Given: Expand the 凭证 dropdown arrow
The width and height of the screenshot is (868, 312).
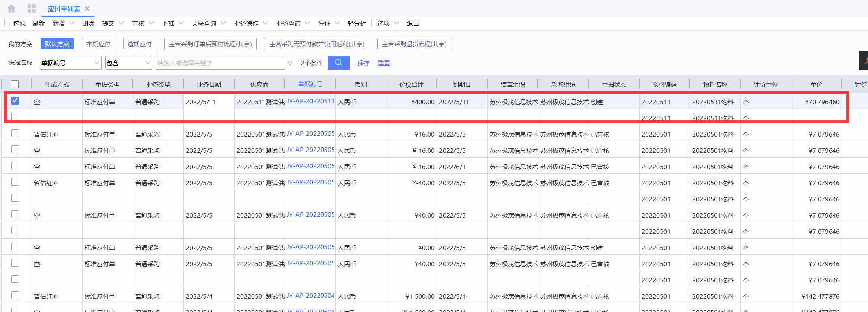Looking at the screenshot, I should click(337, 23).
